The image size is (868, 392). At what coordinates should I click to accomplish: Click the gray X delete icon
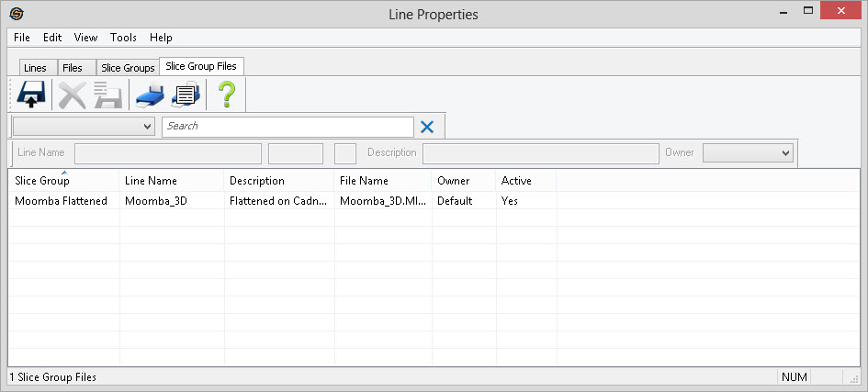click(x=72, y=95)
